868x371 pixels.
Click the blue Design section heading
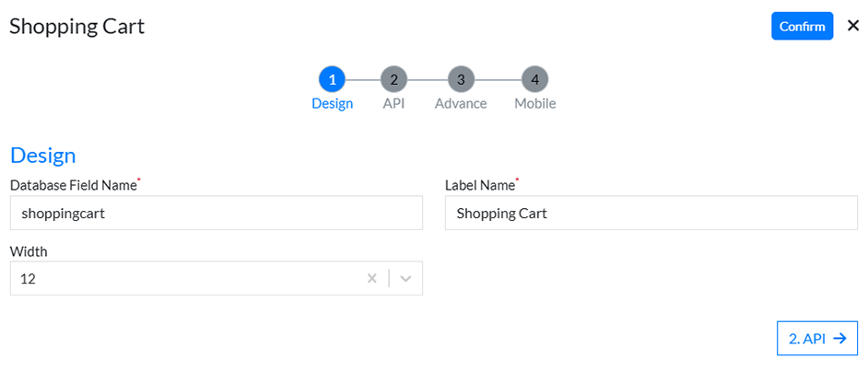tap(42, 155)
